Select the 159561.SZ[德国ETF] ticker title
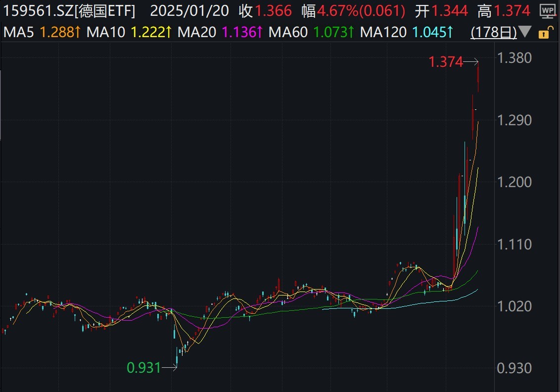 69,11
